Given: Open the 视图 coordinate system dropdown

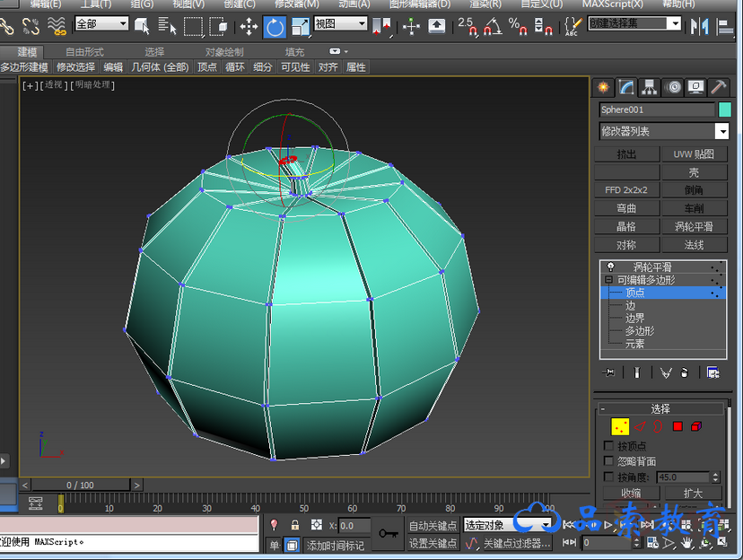Looking at the screenshot, I should click(x=340, y=24).
